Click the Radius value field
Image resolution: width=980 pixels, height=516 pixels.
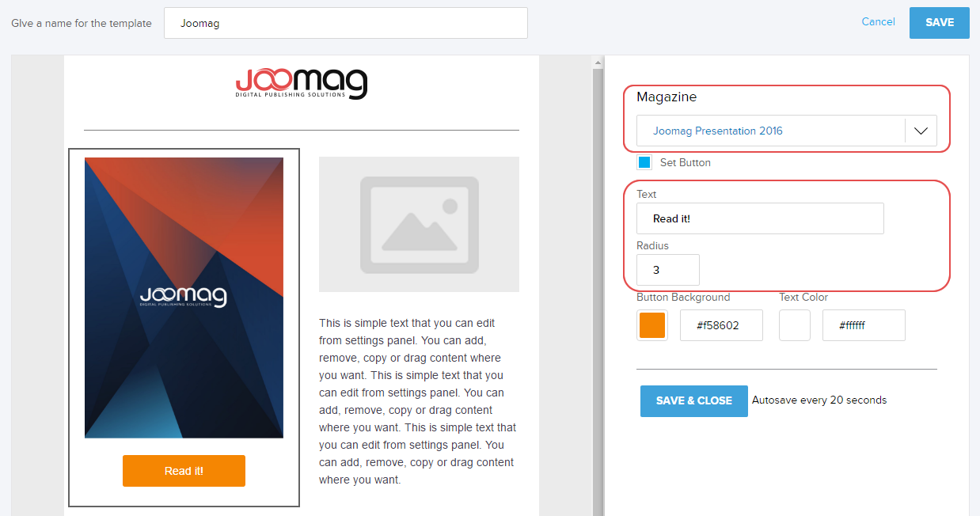coord(667,270)
